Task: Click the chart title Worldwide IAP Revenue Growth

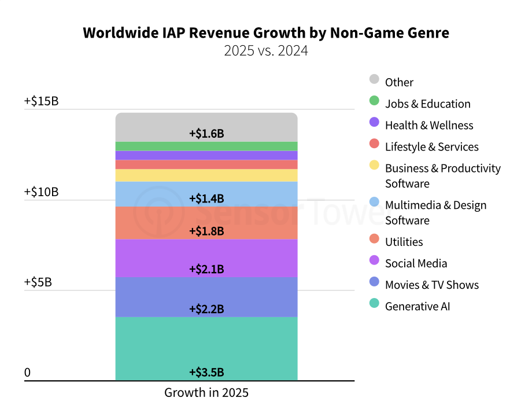Action: point(266,33)
